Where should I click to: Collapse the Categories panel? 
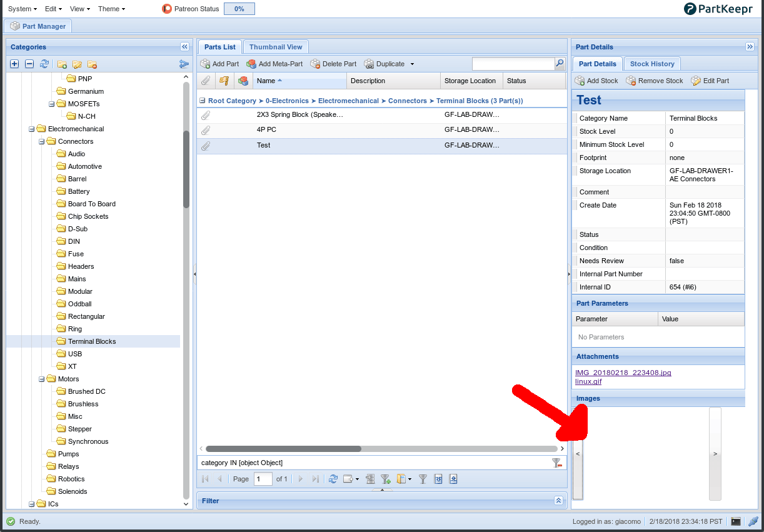pos(184,47)
